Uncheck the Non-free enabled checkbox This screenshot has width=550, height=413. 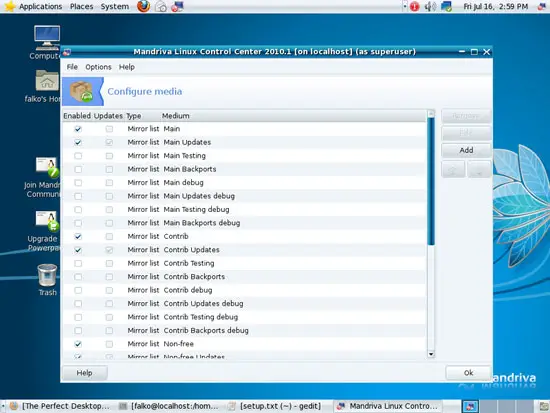(x=78, y=344)
